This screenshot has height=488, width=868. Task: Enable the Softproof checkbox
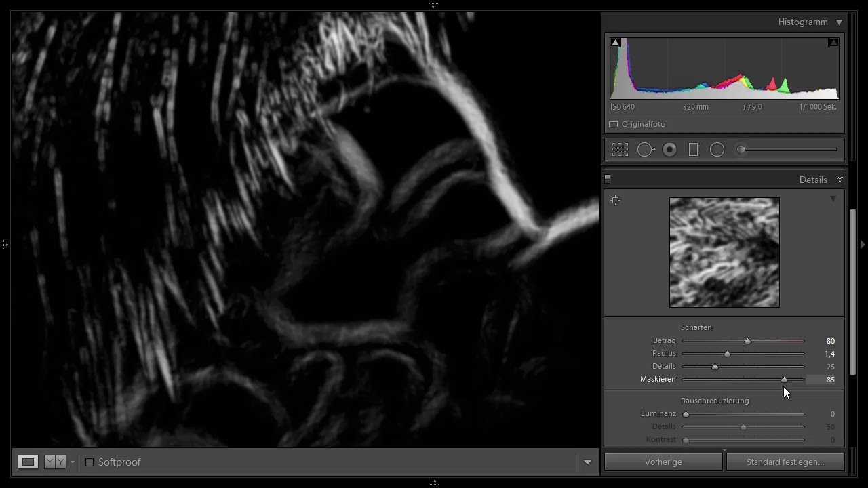[90, 462]
